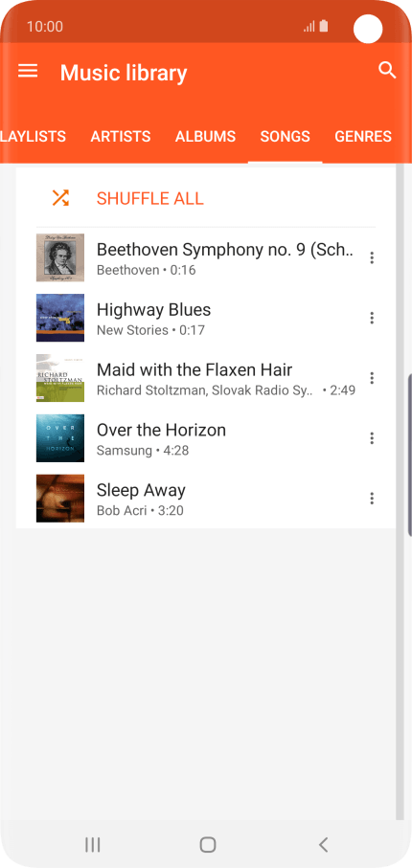Viewport: 412px width, 868px height.
Task: Show more options for Over the Horizon
Action: pyautogui.click(x=372, y=438)
